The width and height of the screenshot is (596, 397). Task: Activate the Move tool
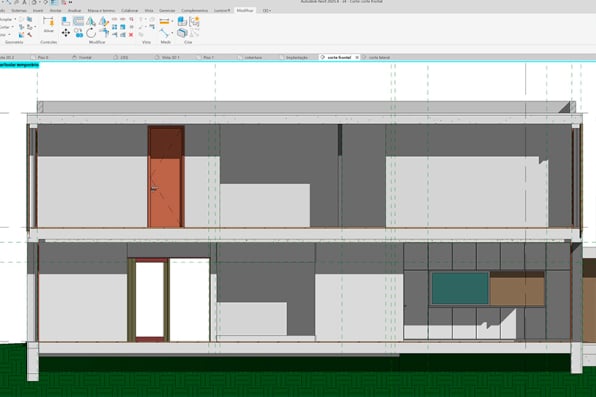(66, 33)
